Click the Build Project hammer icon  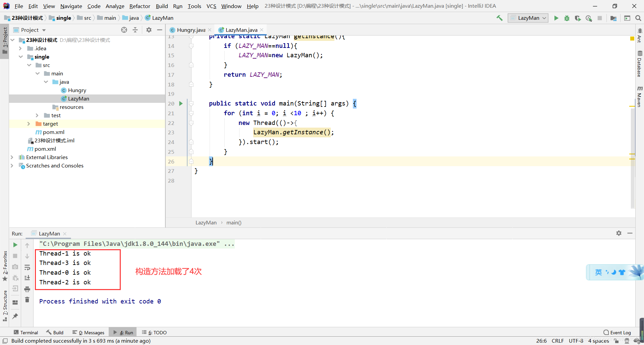click(x=499, y=18)
